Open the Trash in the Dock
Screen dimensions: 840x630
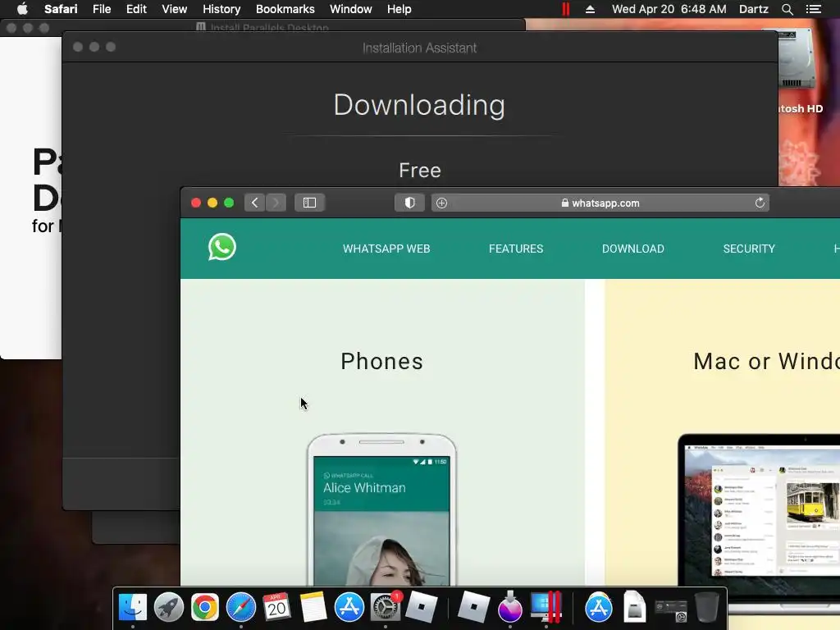point(706,607)
